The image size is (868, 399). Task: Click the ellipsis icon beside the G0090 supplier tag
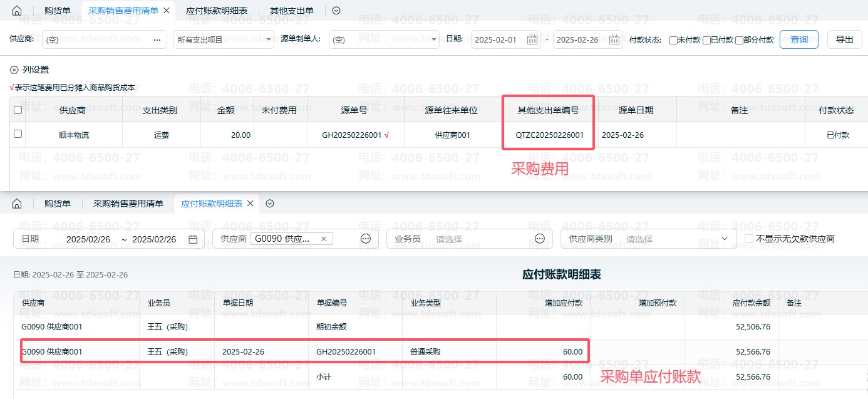pyautogui.click(x=366, y=239)
